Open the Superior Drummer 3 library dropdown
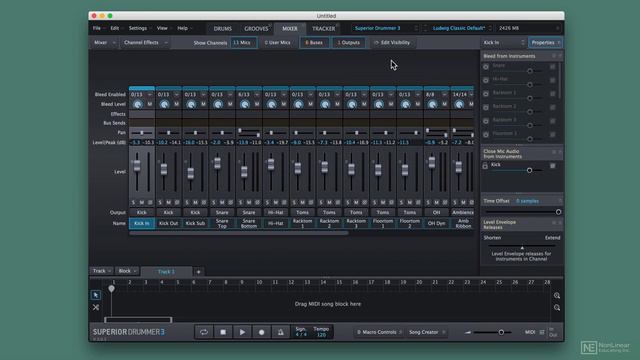Screen dimensions: 640x360 386,28
